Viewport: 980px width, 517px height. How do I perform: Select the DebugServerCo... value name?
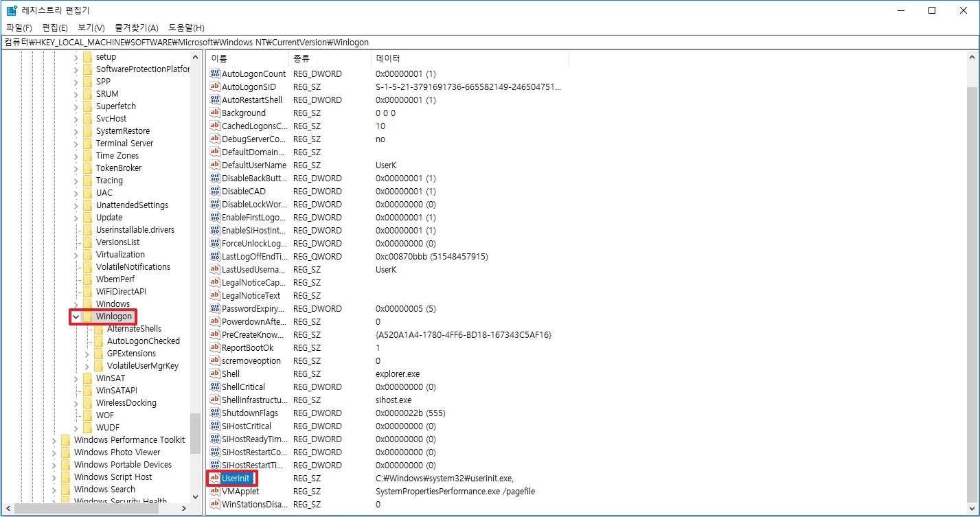253,139
